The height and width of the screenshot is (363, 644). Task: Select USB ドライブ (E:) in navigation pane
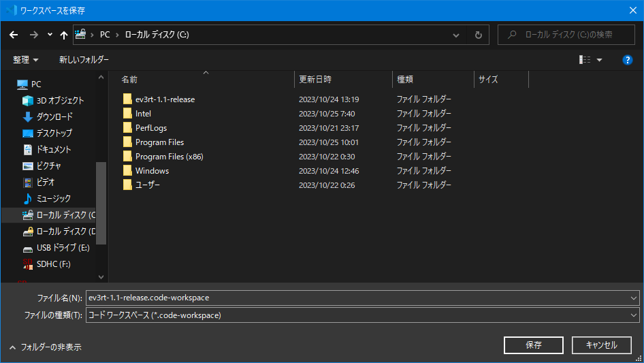point(63,248)
